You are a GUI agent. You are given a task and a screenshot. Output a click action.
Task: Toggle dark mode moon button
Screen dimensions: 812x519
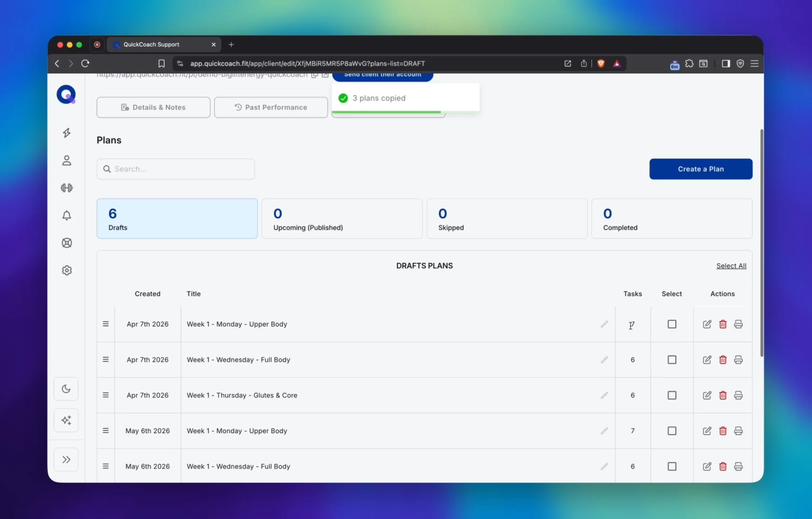click(x=66, y=389)
